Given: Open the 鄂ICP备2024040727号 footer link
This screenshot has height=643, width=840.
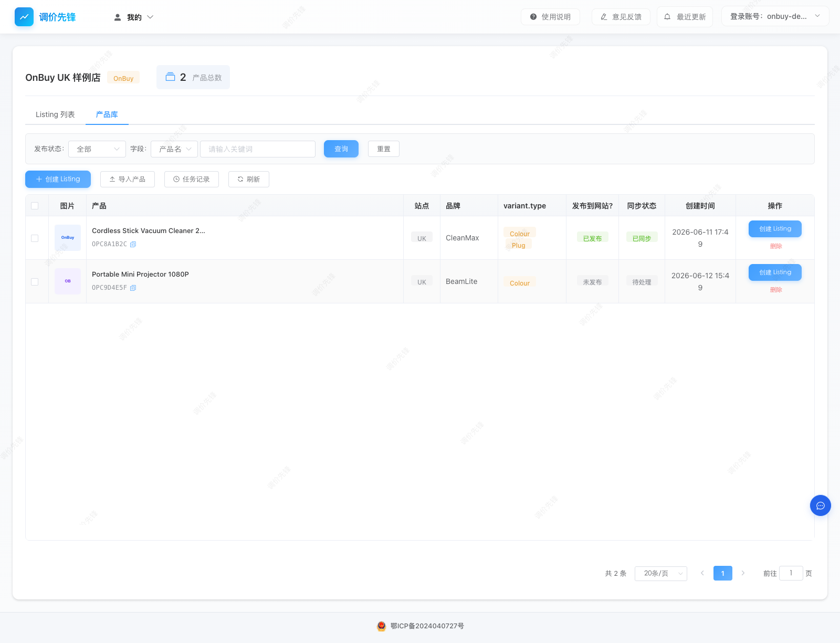Looking at the screenshot, I should pyautogui.click(x=427, y=626).
